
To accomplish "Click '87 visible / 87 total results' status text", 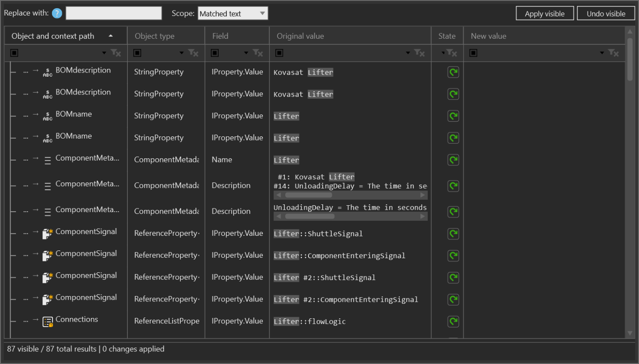I will 52,349.
